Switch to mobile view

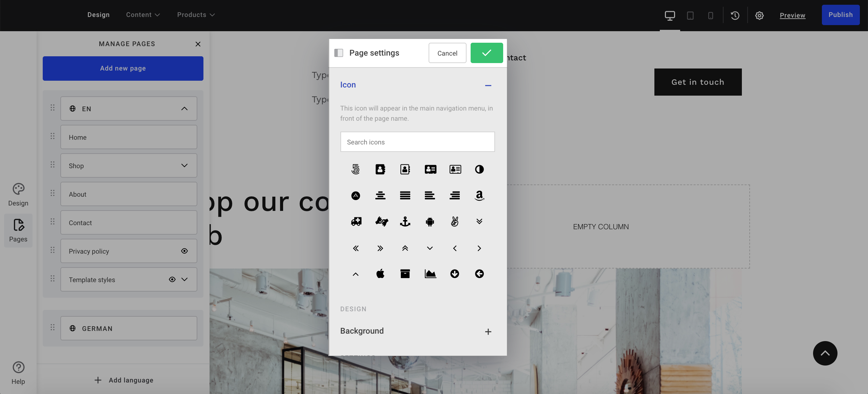tap(710, 15)
